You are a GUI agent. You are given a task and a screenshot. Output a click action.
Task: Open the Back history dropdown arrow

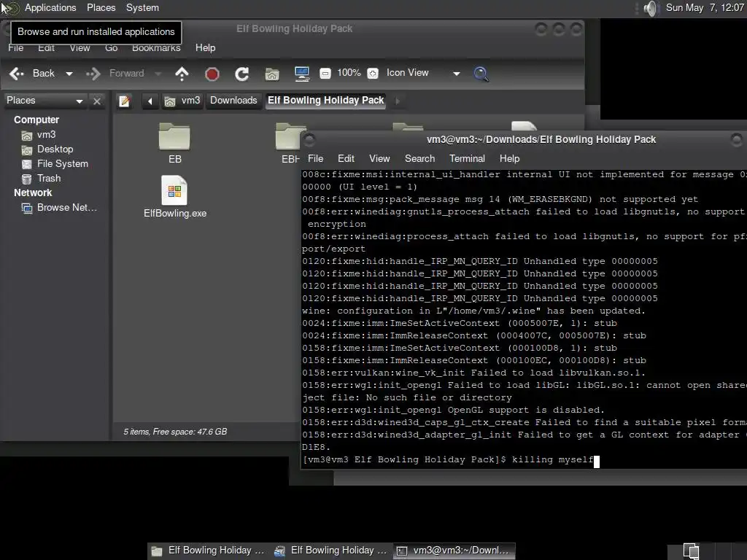(69, 74)
